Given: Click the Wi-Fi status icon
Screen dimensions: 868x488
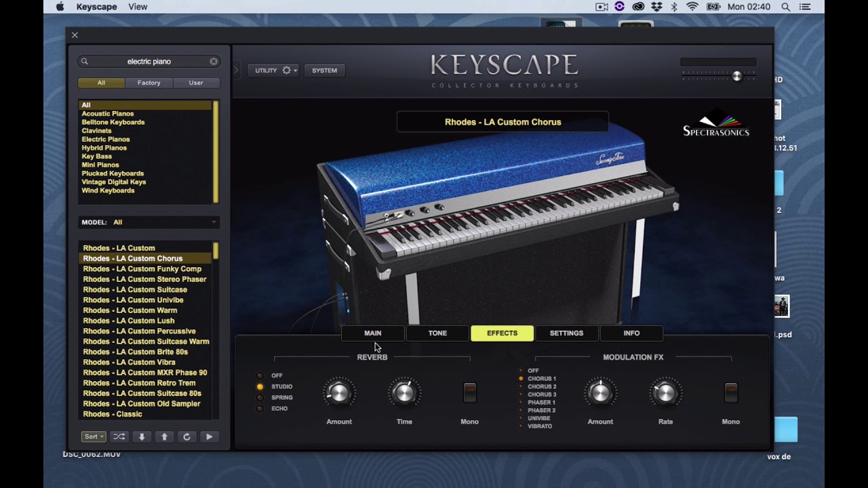Looking at the screenshot, I should (x=692, y=7).
